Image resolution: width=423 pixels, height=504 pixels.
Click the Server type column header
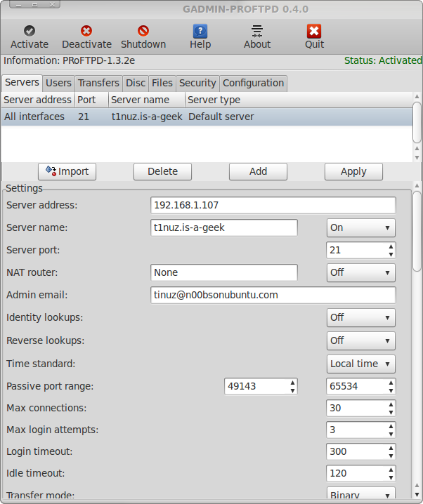point(299,100)
